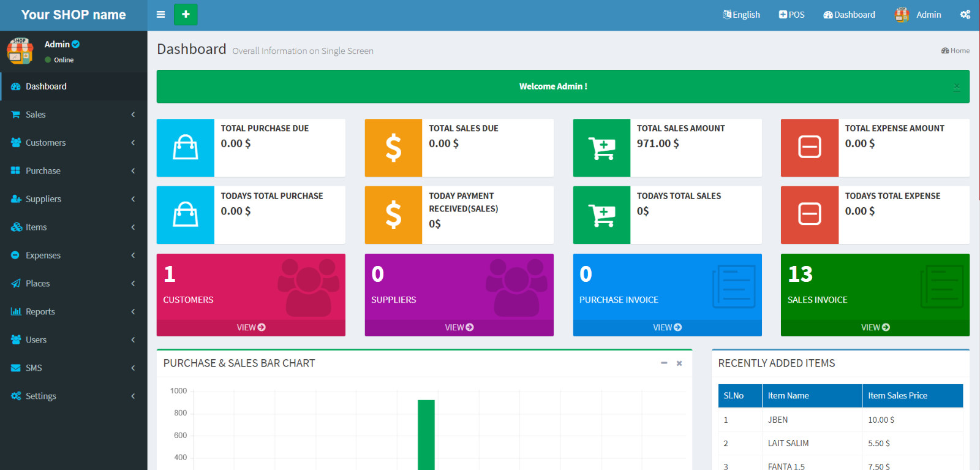Click the sidebar shop profile picture
This screenshot has height=470, width=980.
[x=20, y=51]
